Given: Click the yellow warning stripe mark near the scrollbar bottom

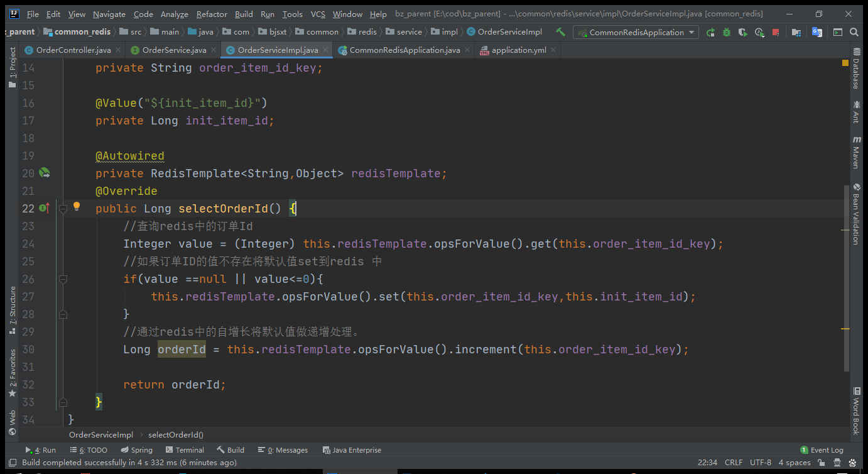Looking at the screenshot, I should point(845,329).
